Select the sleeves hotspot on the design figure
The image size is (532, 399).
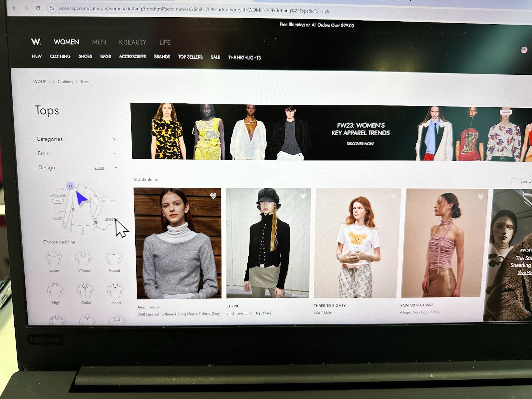tap(96, 196)
